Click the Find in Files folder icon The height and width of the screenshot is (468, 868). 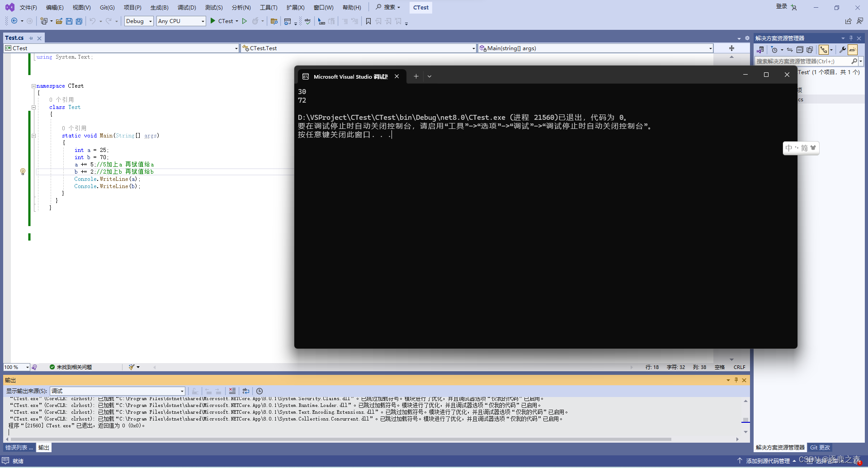click(274, 21)
